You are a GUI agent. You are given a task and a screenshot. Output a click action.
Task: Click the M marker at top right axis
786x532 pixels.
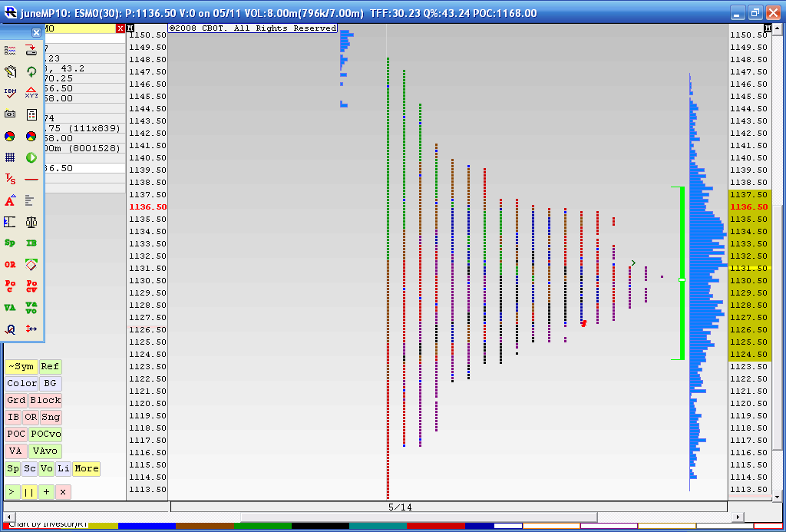(768, 28)
